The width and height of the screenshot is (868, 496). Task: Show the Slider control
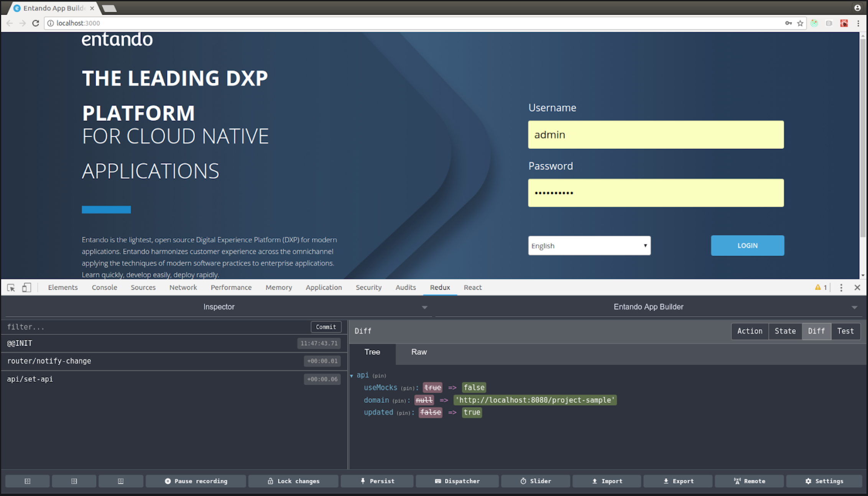[536, 481]
